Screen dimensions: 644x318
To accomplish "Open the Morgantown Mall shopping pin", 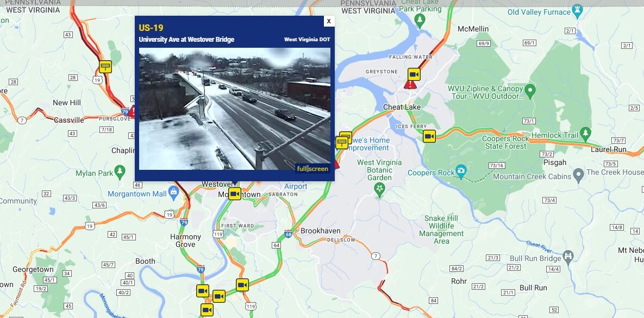I will [174, 192].
